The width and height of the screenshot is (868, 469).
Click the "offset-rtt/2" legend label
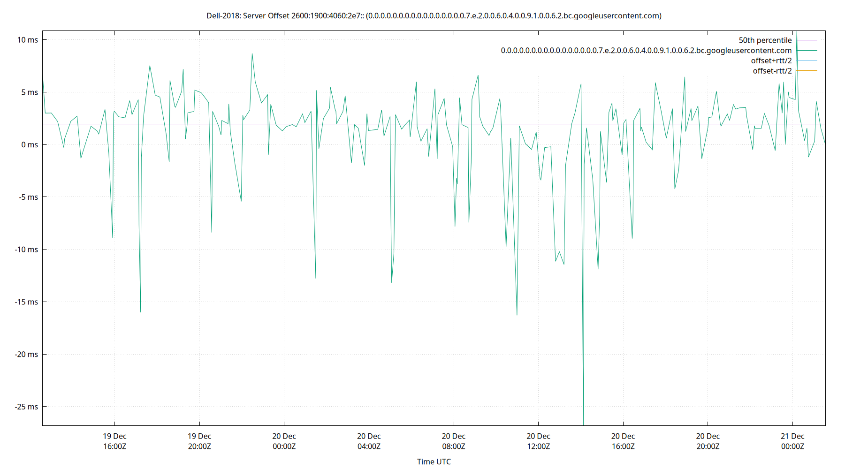(x=772, y=71)
